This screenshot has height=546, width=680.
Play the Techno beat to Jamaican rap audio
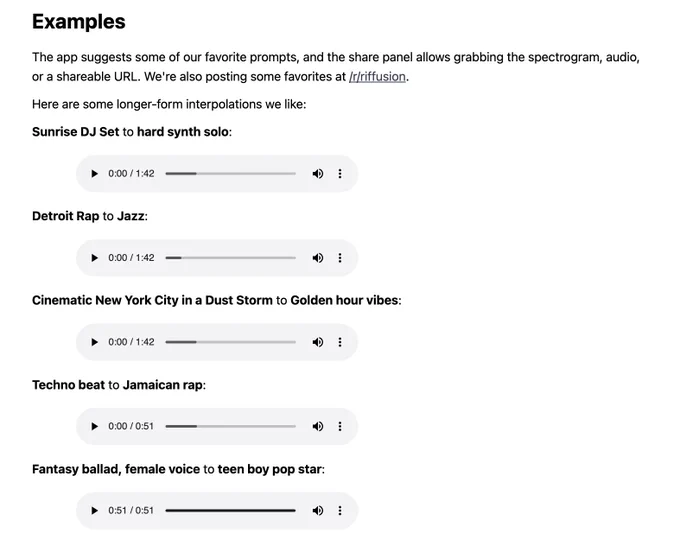(x=94, y=426)
